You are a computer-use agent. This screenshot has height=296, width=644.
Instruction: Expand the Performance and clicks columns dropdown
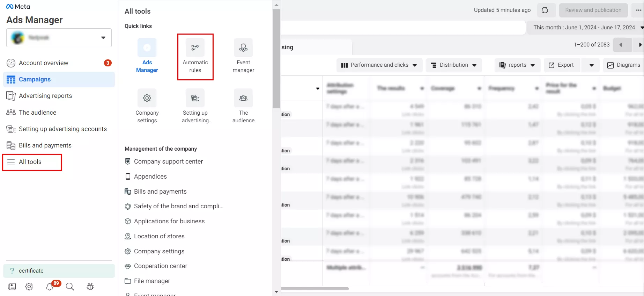coord(379,65)
